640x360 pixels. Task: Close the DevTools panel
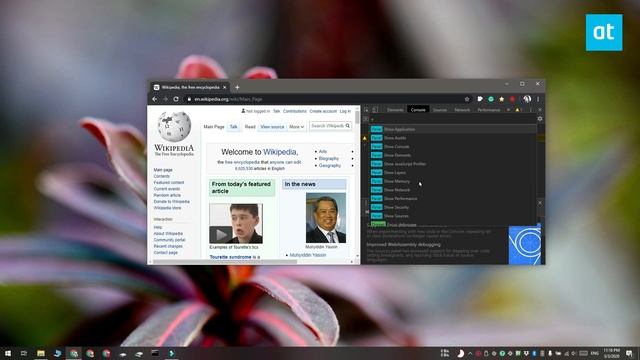pos(540,110)
